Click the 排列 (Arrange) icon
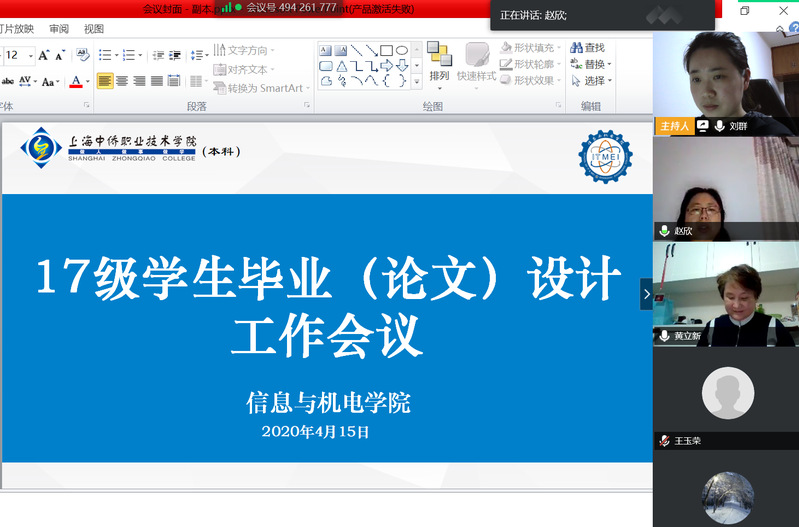The width and height of the screenshot is (799, 527). 439,61
